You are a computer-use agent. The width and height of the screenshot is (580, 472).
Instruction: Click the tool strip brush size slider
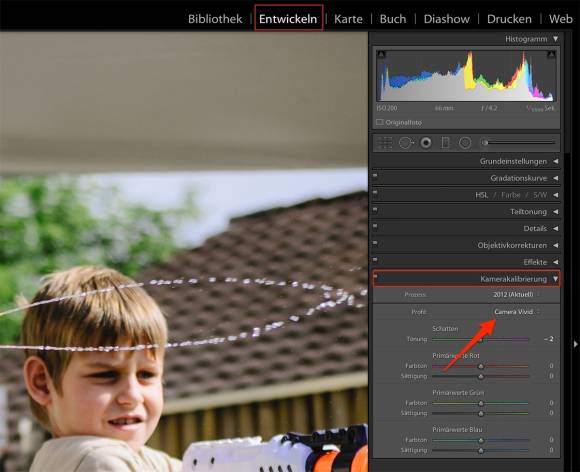[x=520, y=142]
